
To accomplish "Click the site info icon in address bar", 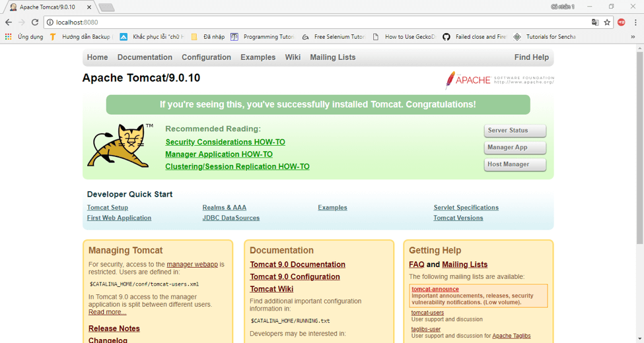I will [x=50, y=22].
